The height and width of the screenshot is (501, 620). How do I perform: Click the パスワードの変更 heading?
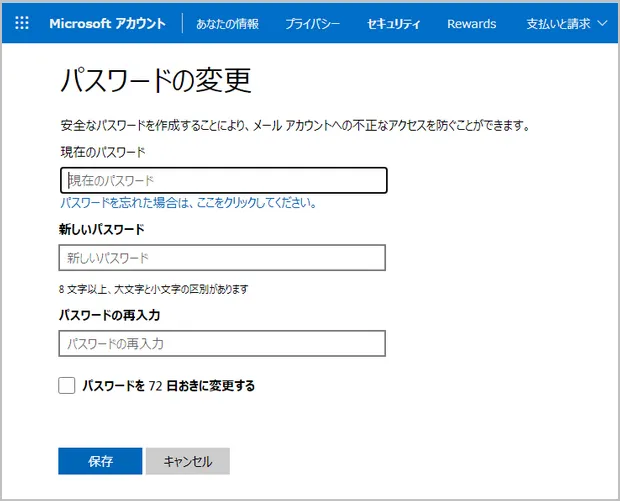[x=156, y=80]
